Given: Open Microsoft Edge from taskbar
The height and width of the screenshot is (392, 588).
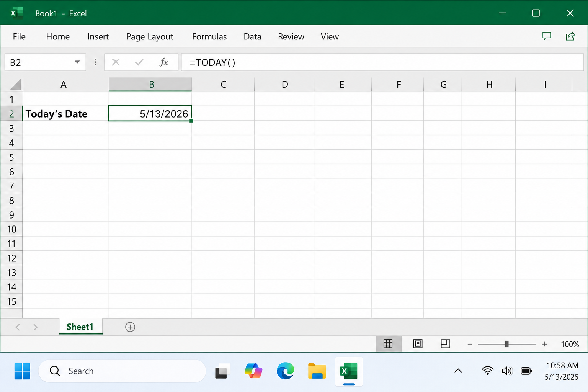Looking at the screenshot, I should 285,371.
